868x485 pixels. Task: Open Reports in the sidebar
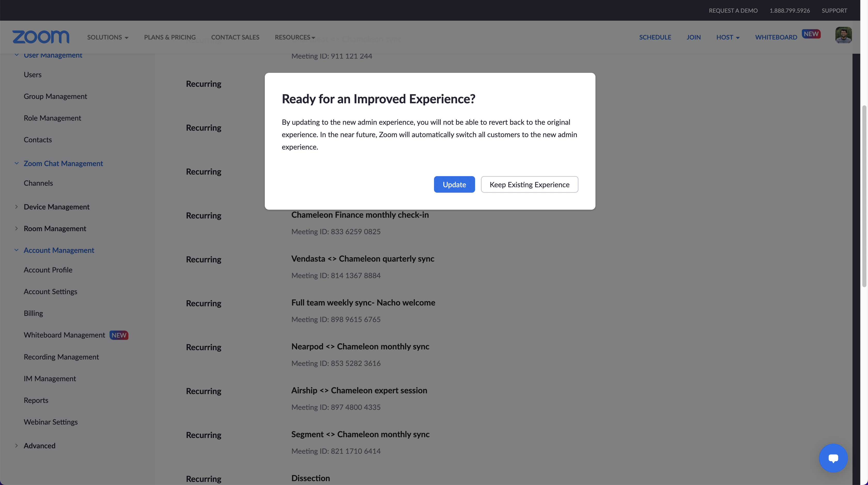coord(36,400)
